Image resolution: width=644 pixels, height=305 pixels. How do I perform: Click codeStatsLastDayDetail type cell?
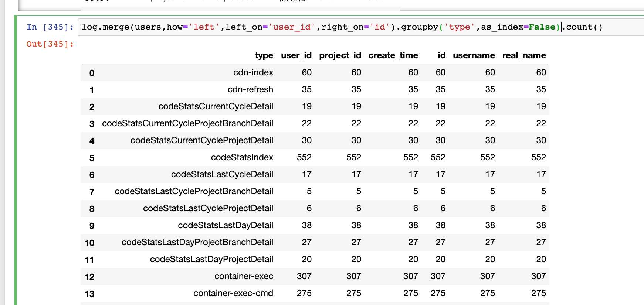pos(226,226)
